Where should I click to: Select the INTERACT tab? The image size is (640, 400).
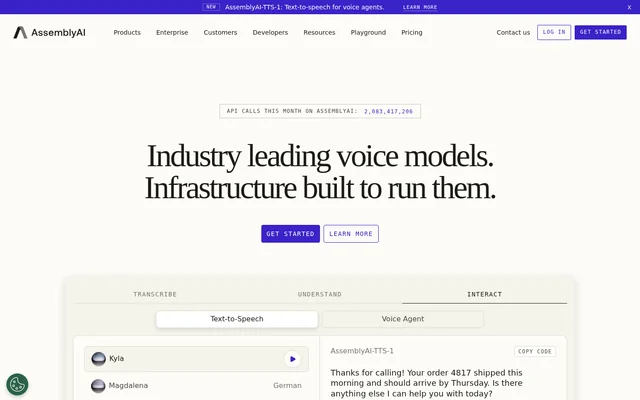[484, 294]
